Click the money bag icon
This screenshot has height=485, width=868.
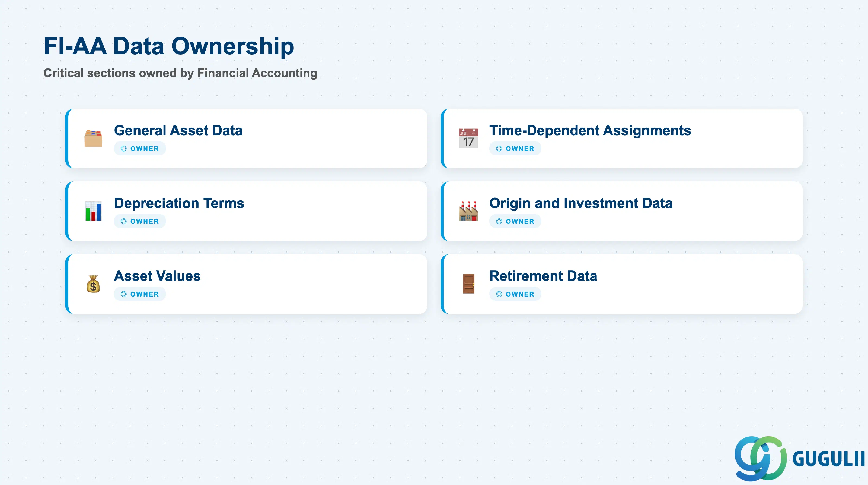click(93, 284)
